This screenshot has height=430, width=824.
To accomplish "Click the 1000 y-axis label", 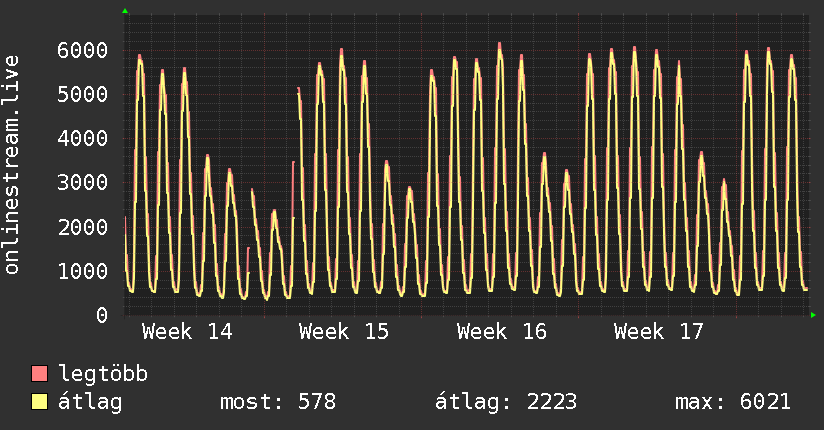I will pos(83,271).
